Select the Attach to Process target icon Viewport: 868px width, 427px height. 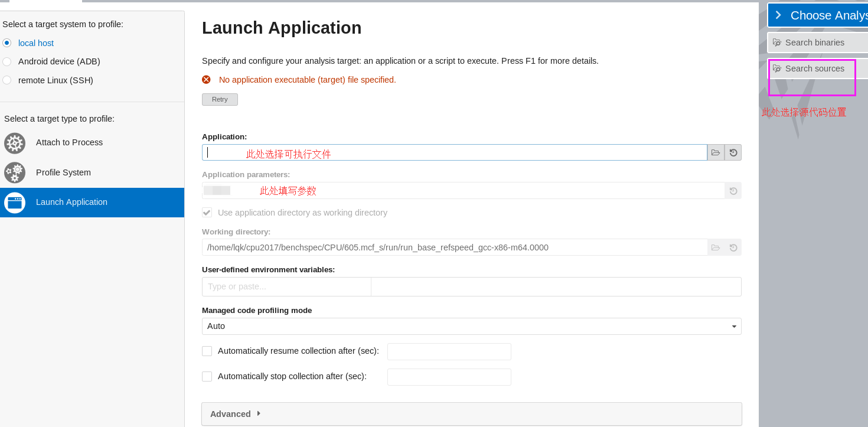pos(15,142)
